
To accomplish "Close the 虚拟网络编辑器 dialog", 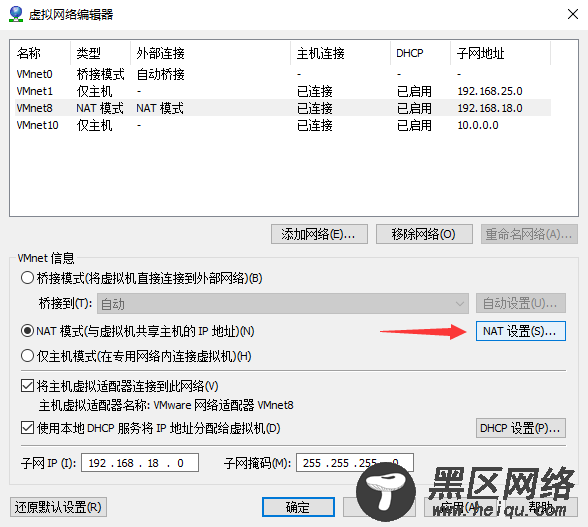I will point(573,14).
